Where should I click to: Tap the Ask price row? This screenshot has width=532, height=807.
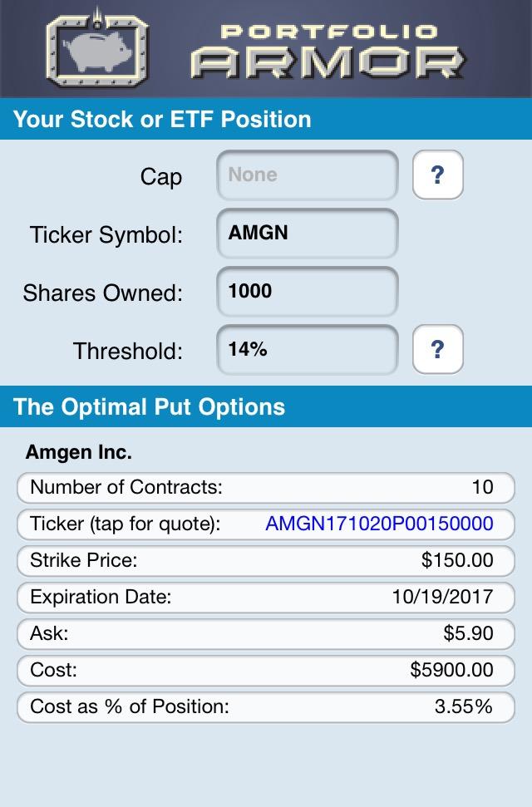[266, 633]
